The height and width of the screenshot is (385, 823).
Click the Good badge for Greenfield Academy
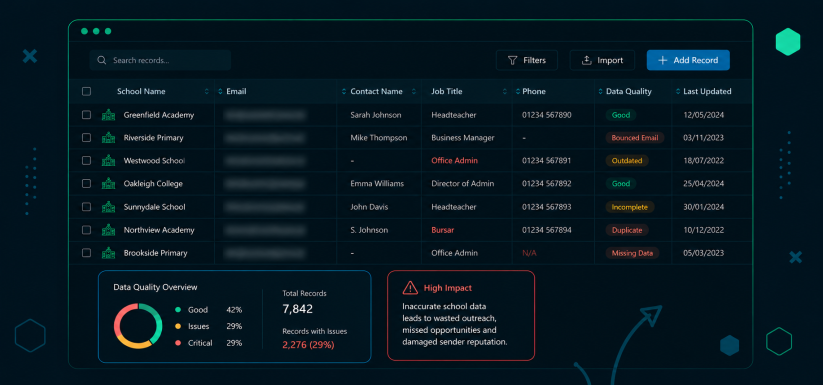click(x=621, y=115)
